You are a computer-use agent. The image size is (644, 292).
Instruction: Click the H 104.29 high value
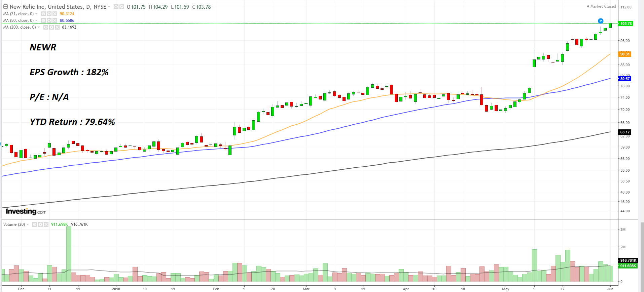(x=158, y=7)
